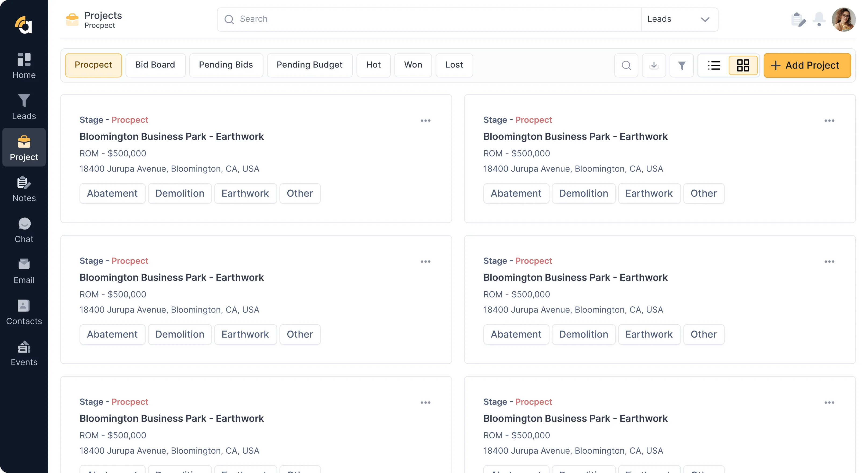This screenshot has height=473, width=868.
Task: Open the three-dot menu on the middle-right card
Action: coord(829,261)
